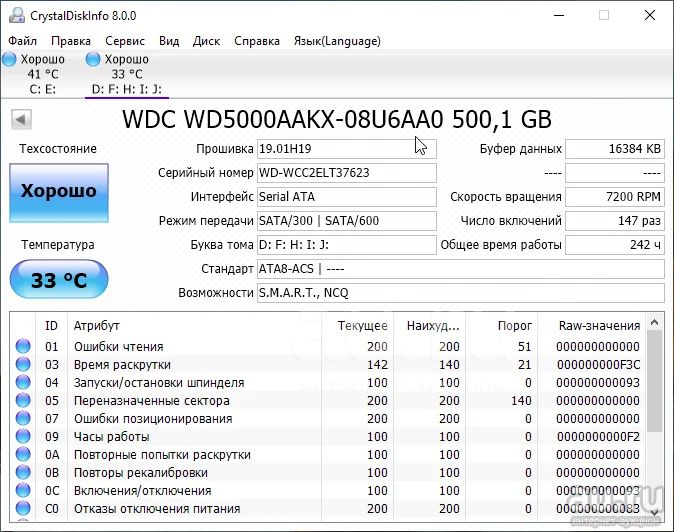Select the Повторы рекалибровки row

(x=328, y=473)
